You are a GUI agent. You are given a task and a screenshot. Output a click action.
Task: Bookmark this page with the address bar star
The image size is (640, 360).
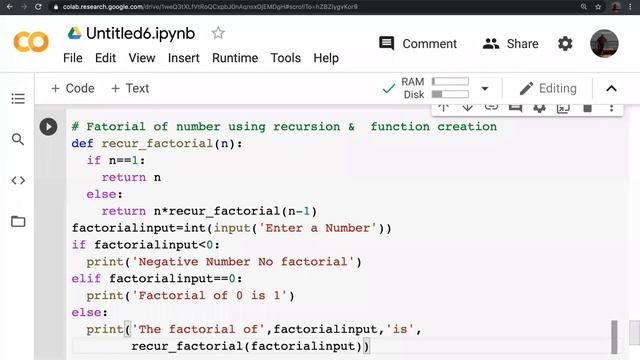tap(598, 7)
